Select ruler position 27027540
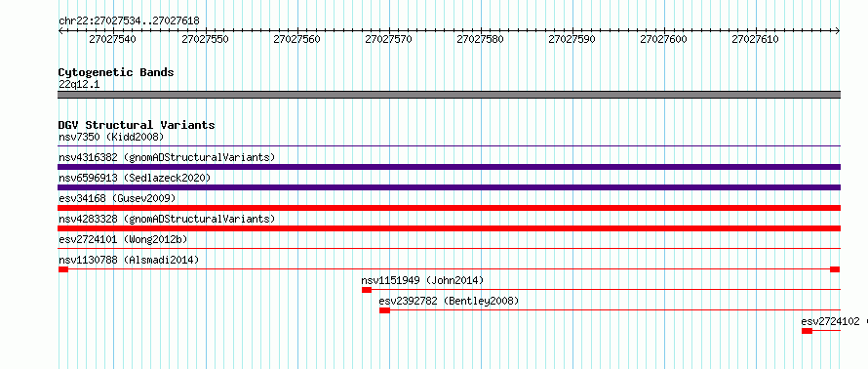The width and height of the screenshot is (868, 369). 112,39
